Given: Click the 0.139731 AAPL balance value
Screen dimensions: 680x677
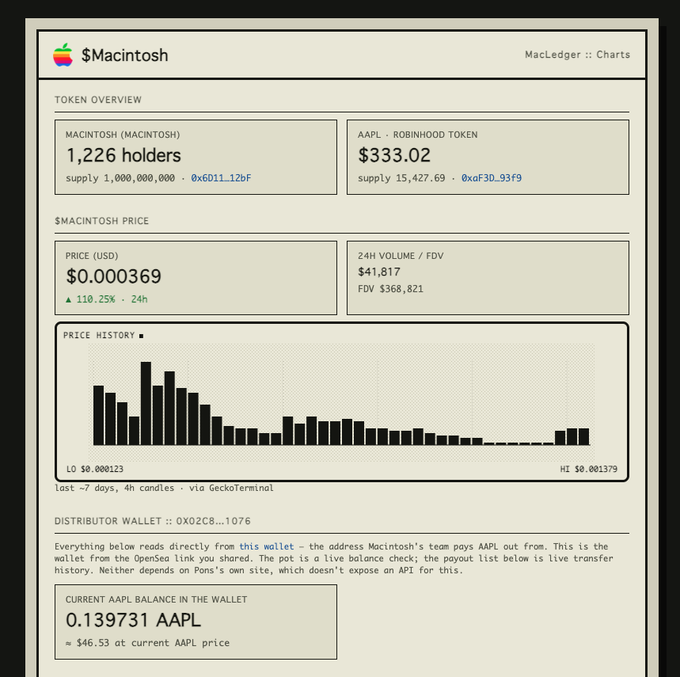Looking at the screenshot, I should pyautogui.click(x=133, y=620).
